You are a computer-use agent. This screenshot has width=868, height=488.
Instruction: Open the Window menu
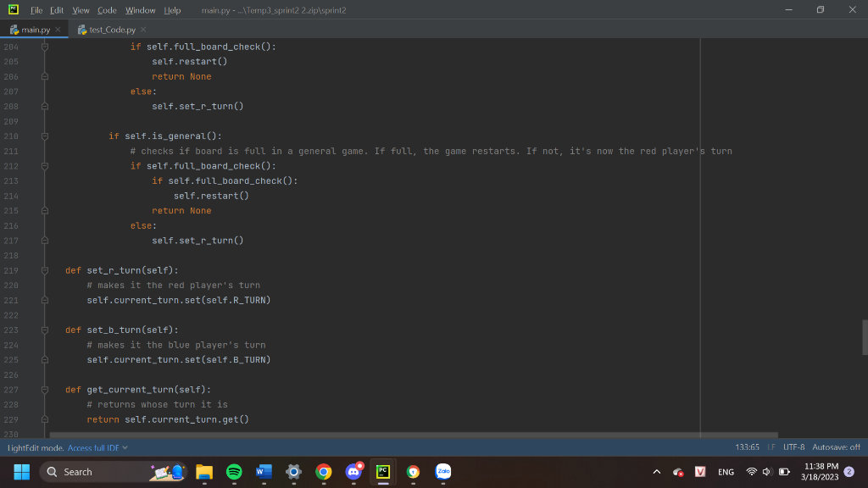tap(140, 10)
